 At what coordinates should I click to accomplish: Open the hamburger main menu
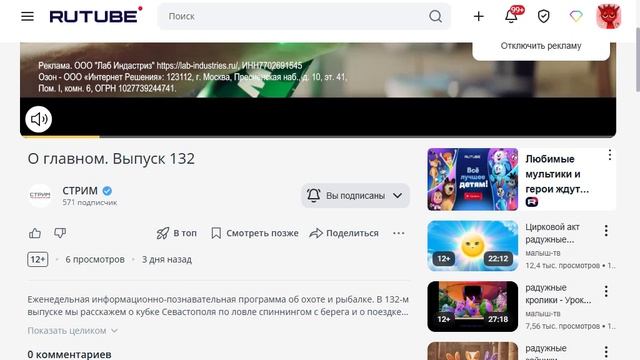[x=27, y=16]
